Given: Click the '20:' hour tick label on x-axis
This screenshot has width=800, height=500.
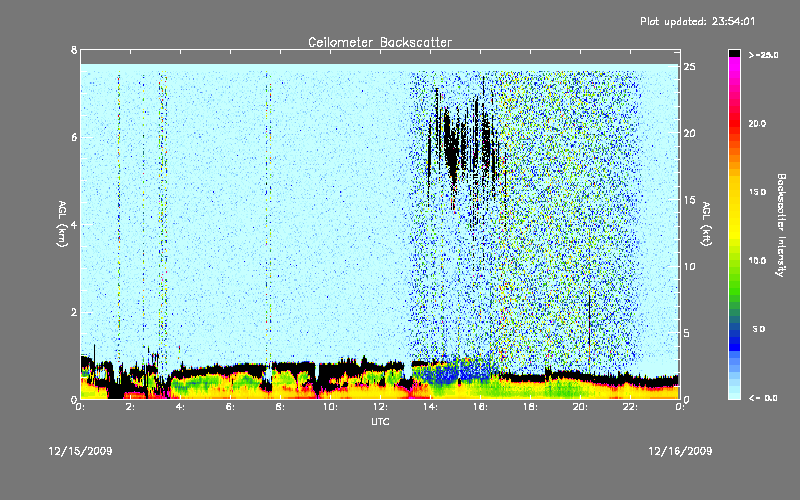Looking at the screenshot, I should (x=580, y=407).
